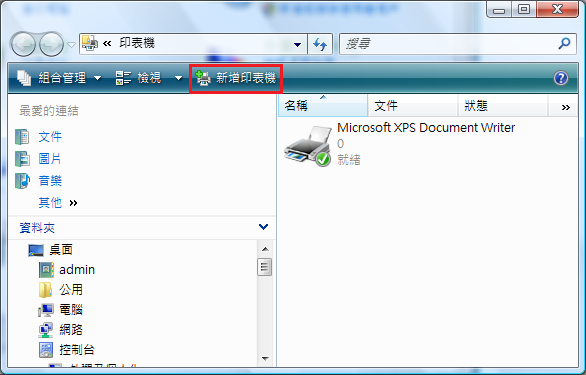Screen dimensions: 586x375
Task: Select the 印表機 address breadcrumb
Action: coord(137,43)
